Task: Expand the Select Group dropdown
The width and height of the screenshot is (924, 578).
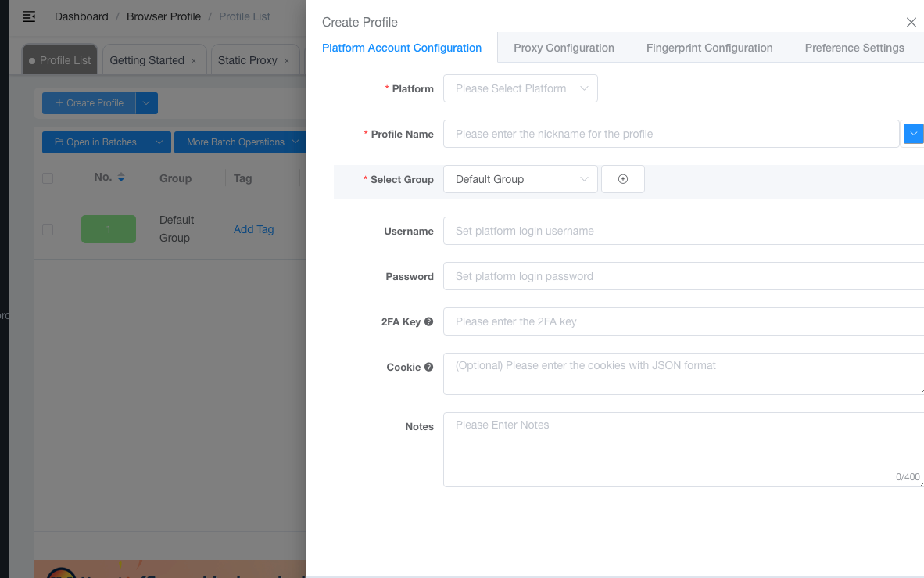Action: (x=520, y=179)
